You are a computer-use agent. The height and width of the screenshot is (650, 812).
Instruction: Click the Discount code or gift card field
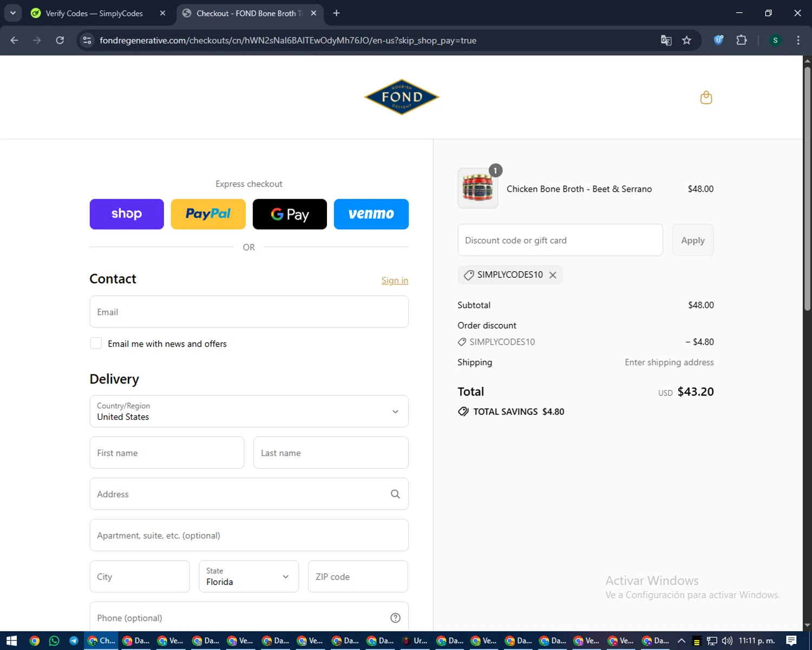[x=560, y=240]
